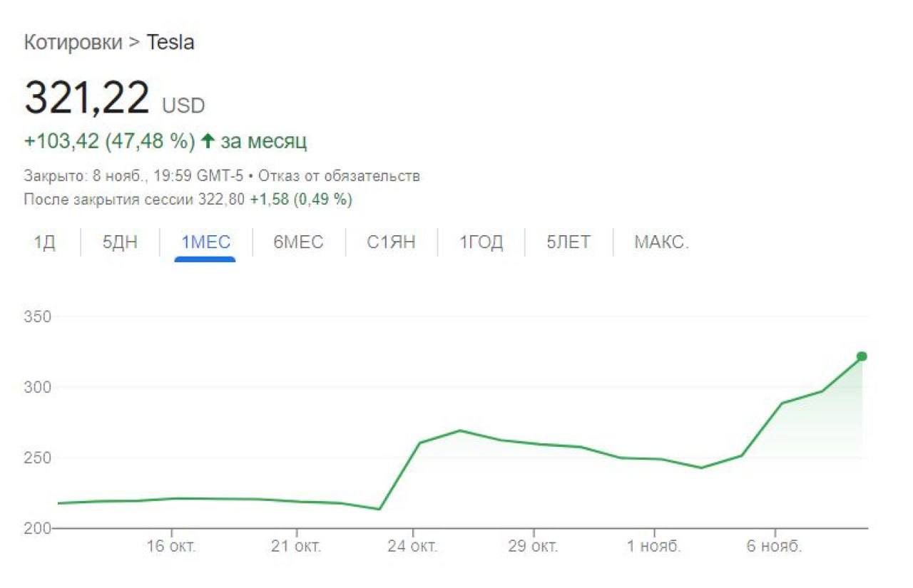Image resolution: width=913 pixels, height=588 pixels.
Task: Click the 321,22 price value
Action: (x=87, y=98)
